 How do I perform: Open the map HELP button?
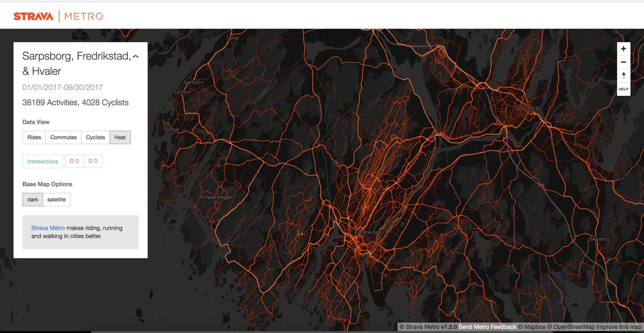click(623, 89)
